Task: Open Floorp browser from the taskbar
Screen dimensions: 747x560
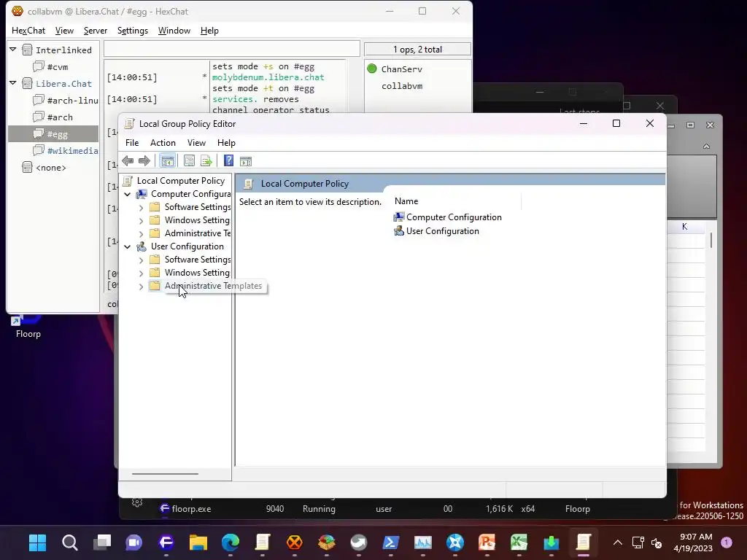Action: 166,542
